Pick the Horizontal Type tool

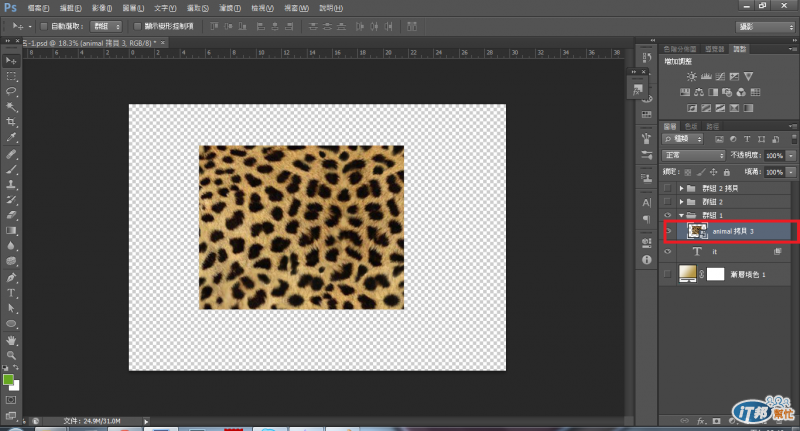[x=11, y=293]
